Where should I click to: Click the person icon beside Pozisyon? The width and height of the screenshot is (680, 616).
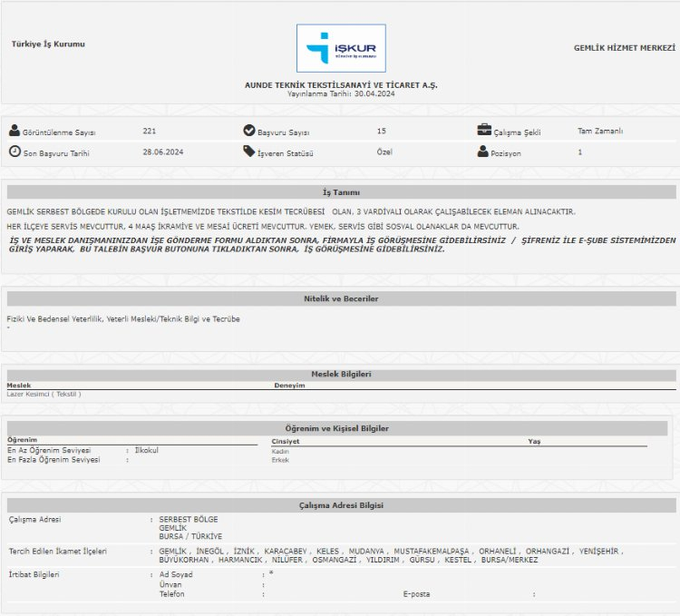(x=483, y=152)
